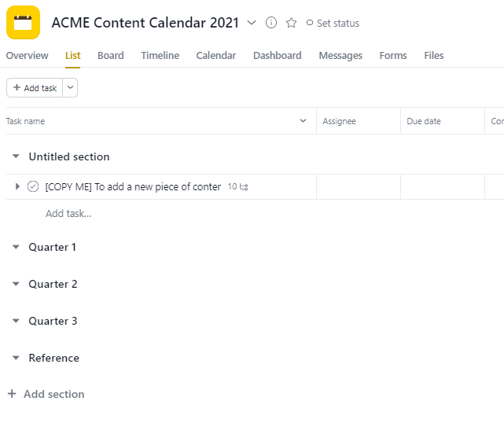
Task: Expand subtasks of COPY ME task
Action: point(17,186)
